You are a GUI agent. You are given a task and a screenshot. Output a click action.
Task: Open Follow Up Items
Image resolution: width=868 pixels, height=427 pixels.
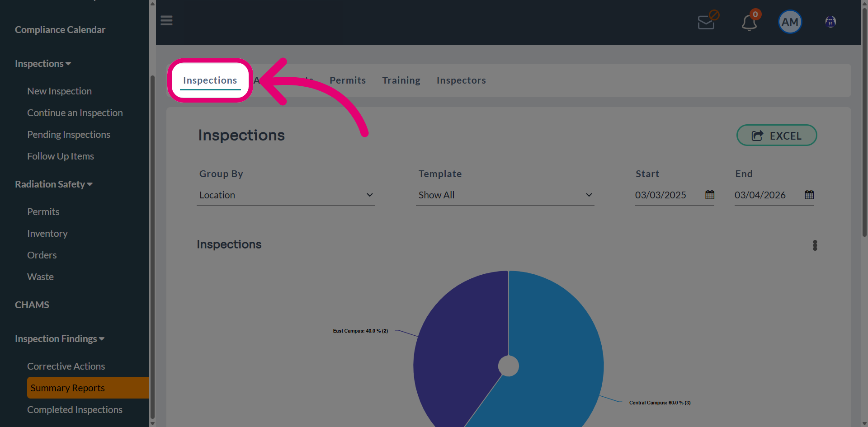click(x=61, y=156)
